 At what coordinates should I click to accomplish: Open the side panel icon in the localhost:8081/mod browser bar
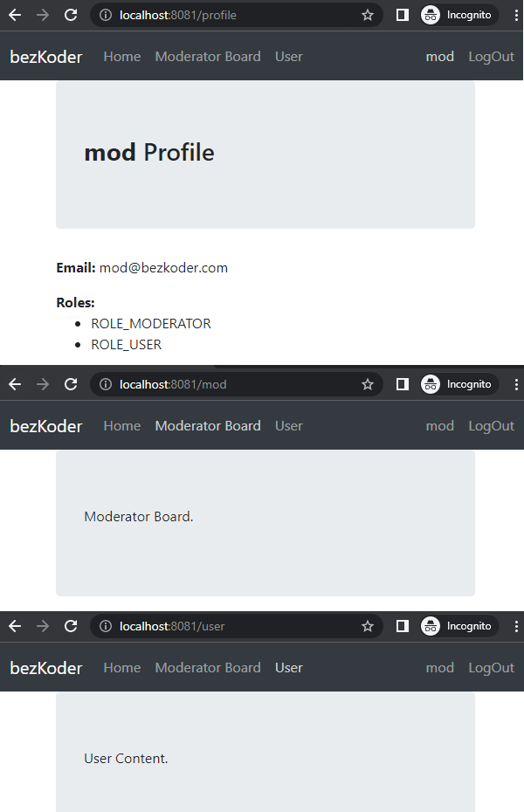click(403, 384)
